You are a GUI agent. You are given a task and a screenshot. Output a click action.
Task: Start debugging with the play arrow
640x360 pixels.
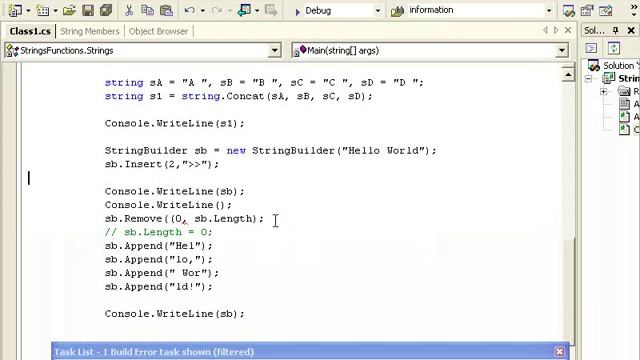point(298,11)
